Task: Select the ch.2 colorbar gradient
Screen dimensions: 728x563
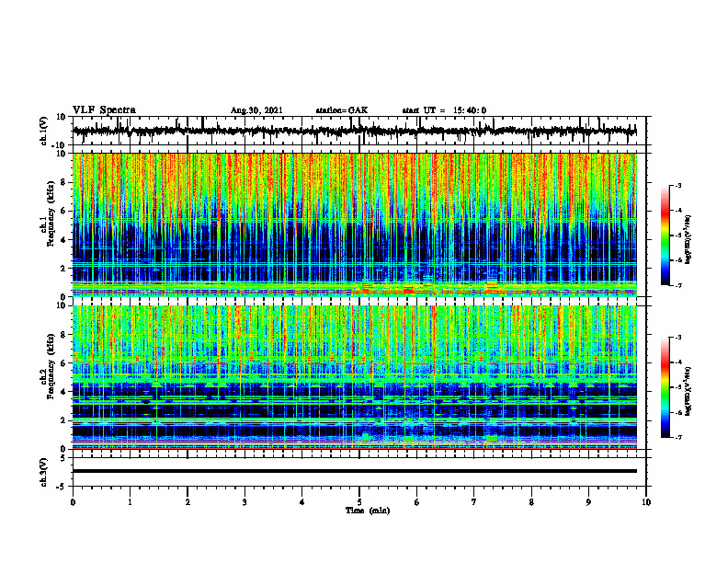Action: click(x=665, y=387)
